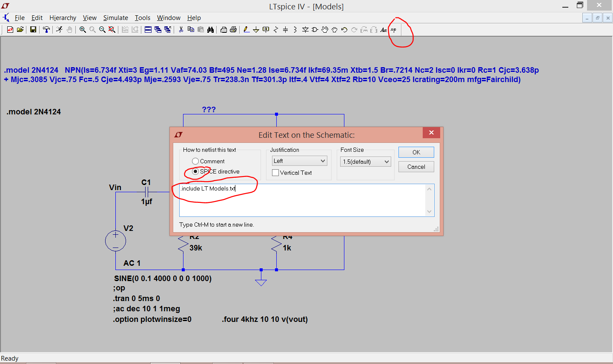Open the Tools menu

click(x=143, y=18)
